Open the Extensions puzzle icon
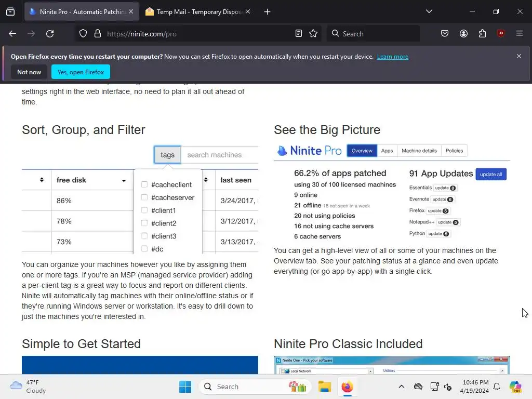 [x=482, y=34]
